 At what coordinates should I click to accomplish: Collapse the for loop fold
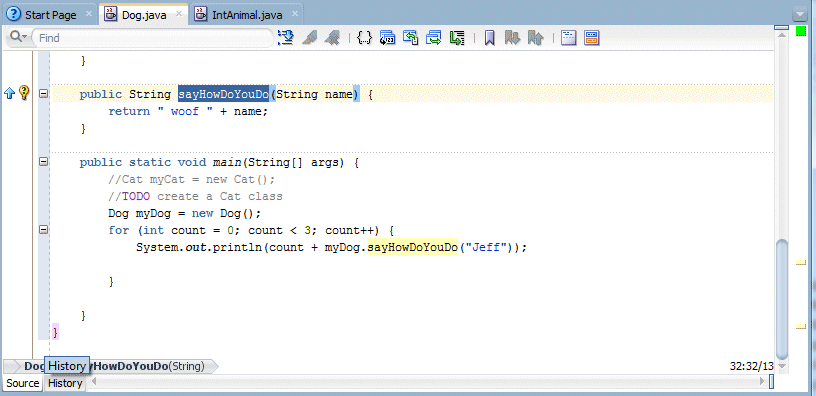(44, 229)
